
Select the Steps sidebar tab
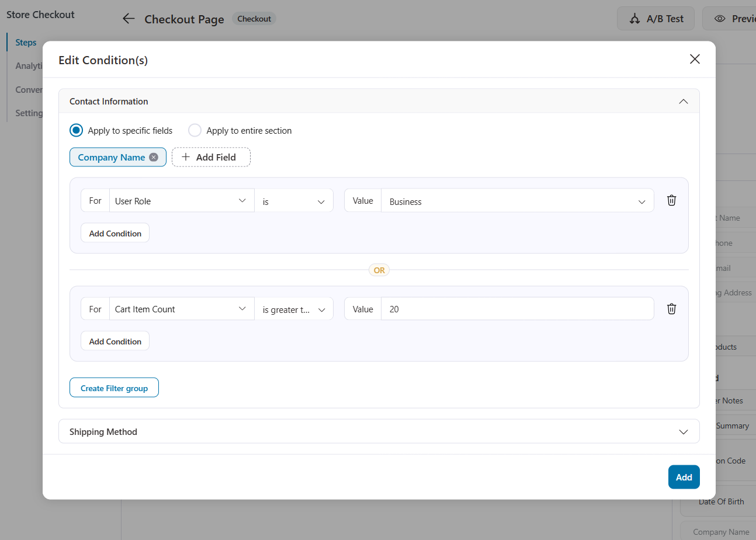point(26,42)
